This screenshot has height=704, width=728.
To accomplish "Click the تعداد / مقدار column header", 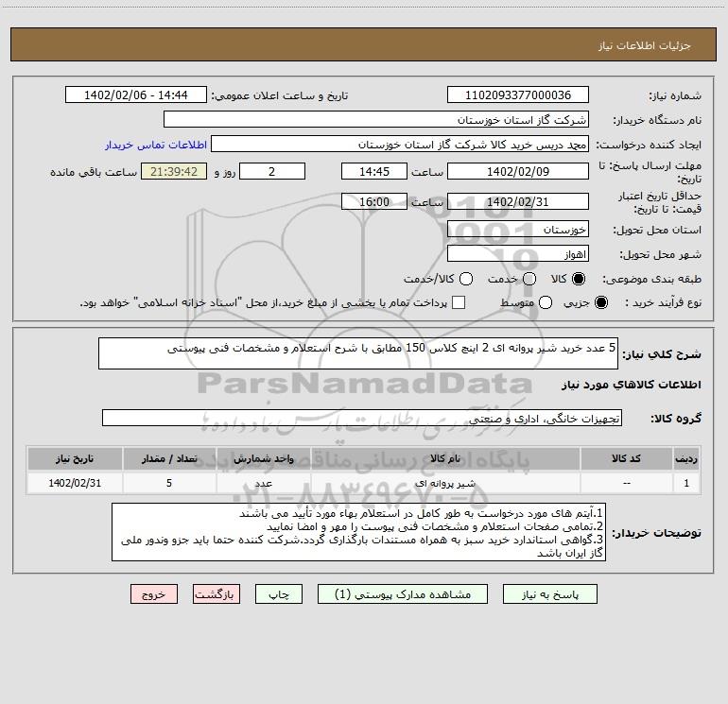I will point(169,458).
